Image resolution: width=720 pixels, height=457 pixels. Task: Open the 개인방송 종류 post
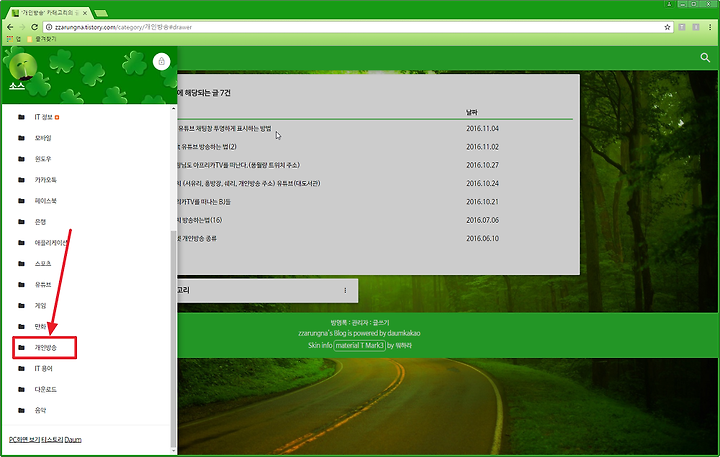coord(197,238)
